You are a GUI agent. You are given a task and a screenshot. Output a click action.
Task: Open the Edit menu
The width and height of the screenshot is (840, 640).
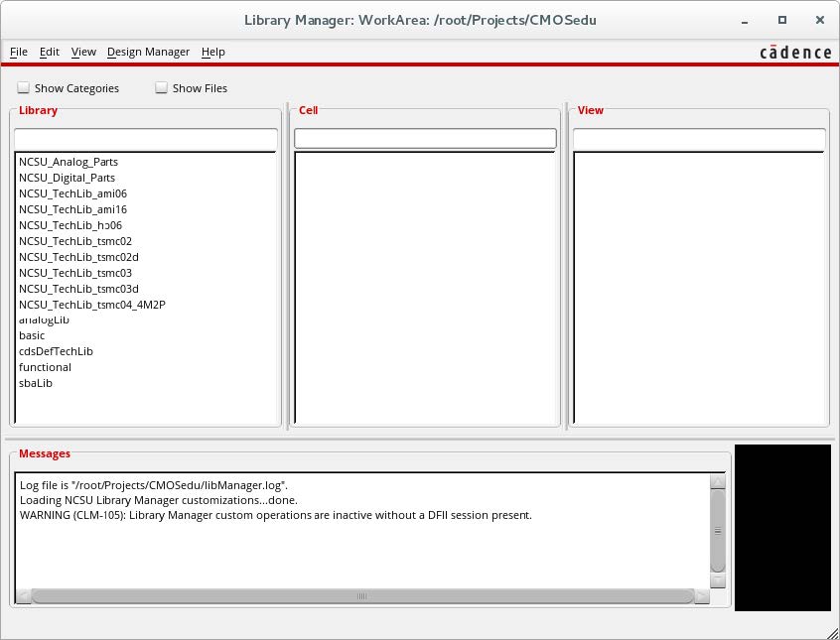click(x=50, y=52)
